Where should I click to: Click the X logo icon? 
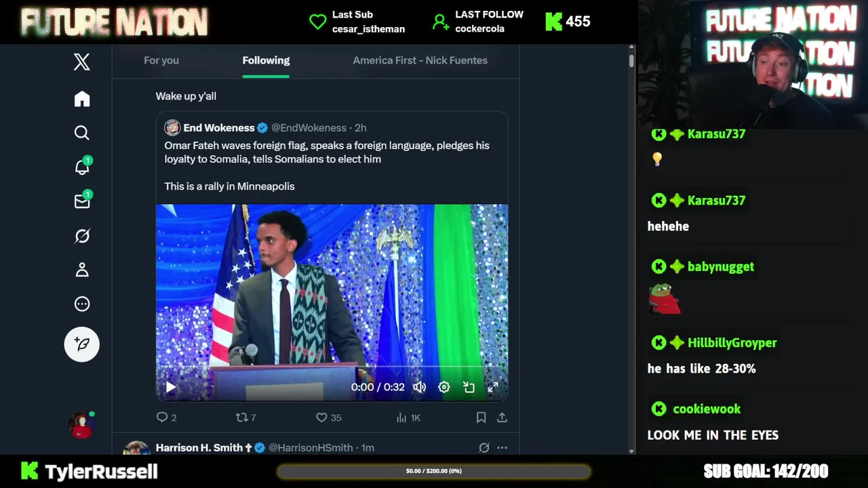point(82,62)
